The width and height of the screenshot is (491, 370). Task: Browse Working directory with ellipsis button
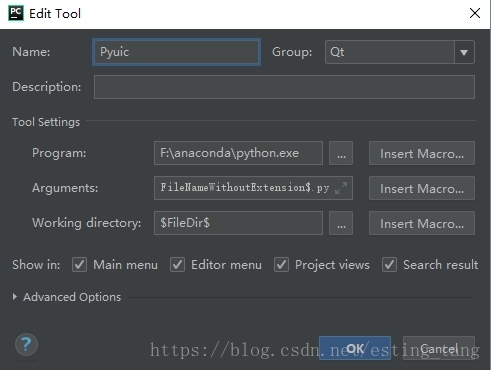click(x=341, y=223)
